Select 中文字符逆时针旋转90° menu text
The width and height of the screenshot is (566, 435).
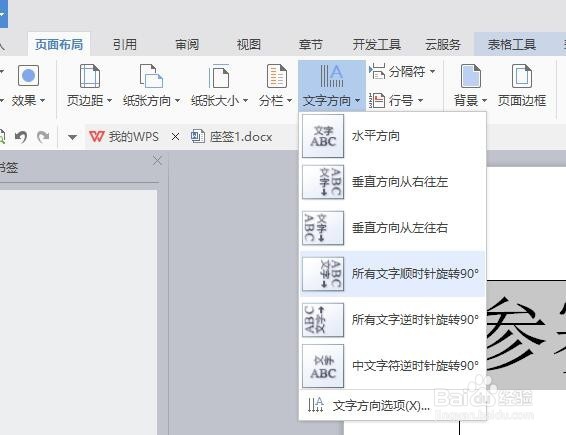(415, 366)
